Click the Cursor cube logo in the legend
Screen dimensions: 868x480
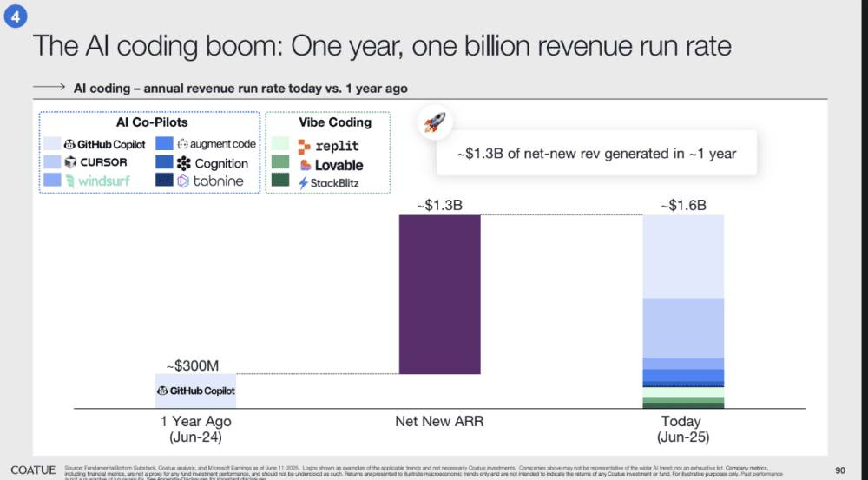click(x=70, y=162)
